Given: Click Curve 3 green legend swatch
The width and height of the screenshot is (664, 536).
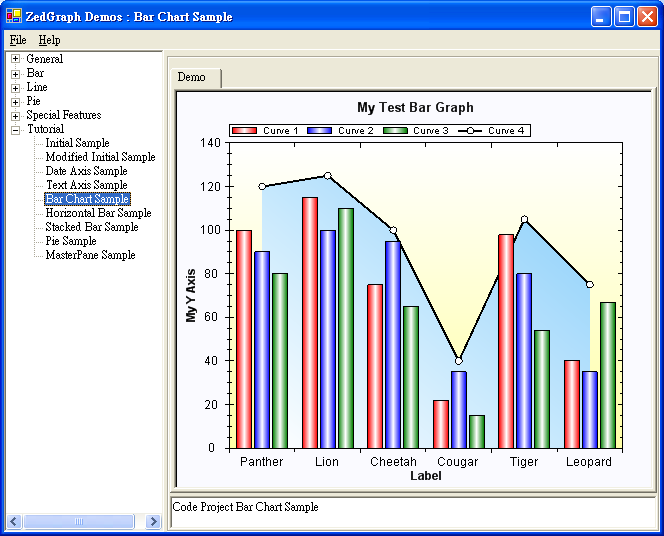Looking at the screenshot, I should click(x=395, y=131).
